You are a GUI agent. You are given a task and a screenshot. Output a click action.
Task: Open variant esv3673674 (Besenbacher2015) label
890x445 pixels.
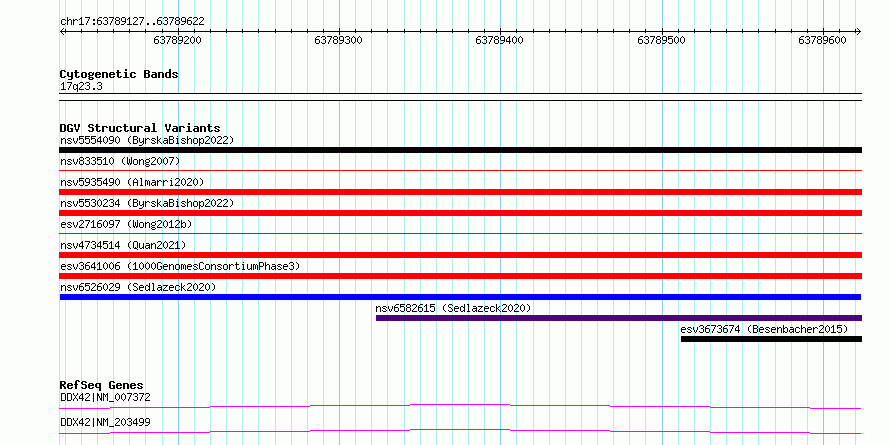pos(764,329)
